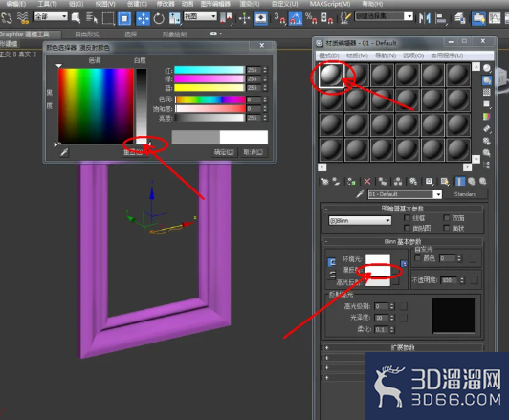The width and height of the screenshot is (509, 420).
Task: Click the 确定 OK button in color selector
Action: (224, 151)
